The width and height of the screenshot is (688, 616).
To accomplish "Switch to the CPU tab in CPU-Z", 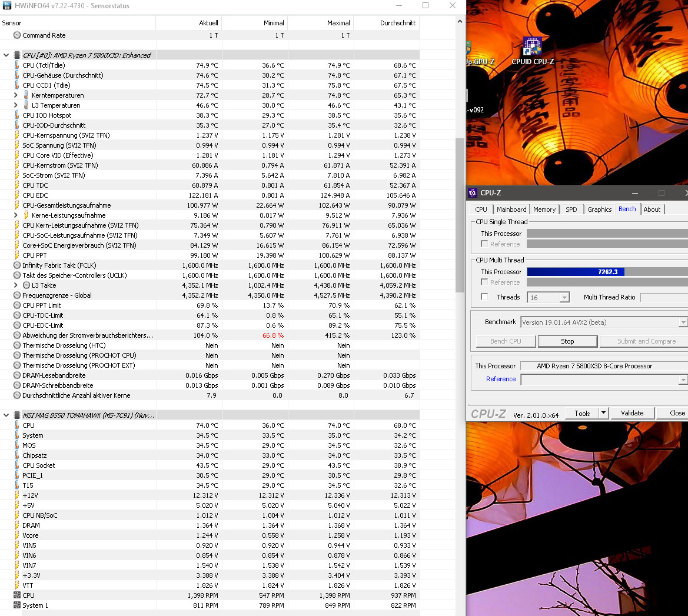I will [481, 209].
